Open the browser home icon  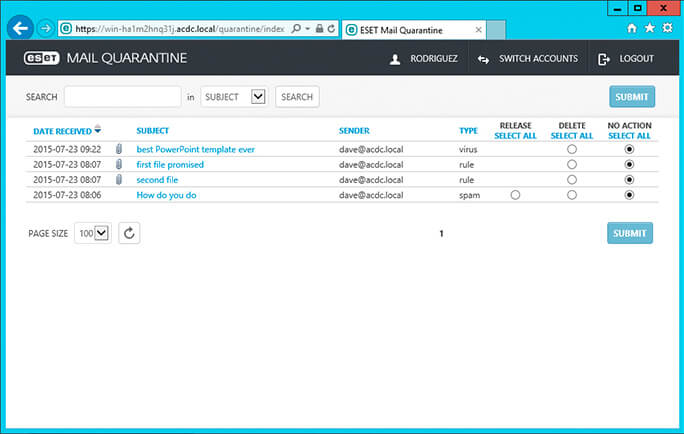[631, 29]
